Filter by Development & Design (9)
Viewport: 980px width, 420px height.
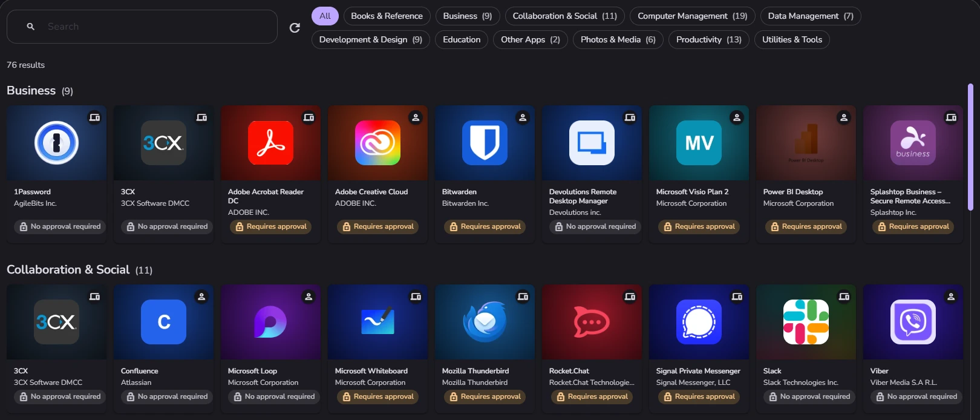371,39
